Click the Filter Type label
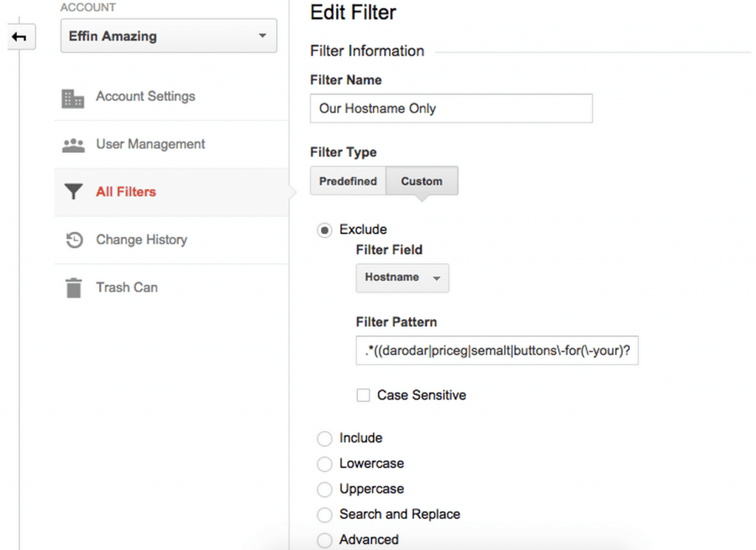 (x=343, y=152)
